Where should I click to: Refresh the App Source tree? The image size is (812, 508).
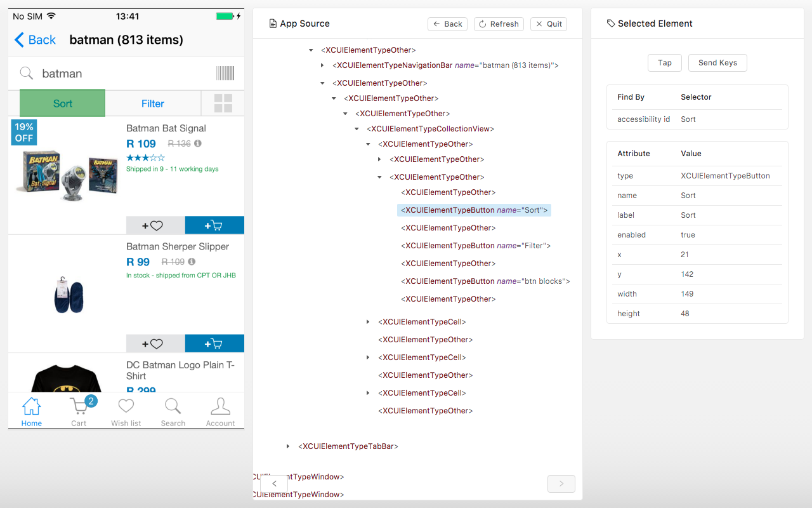[499, 24]
